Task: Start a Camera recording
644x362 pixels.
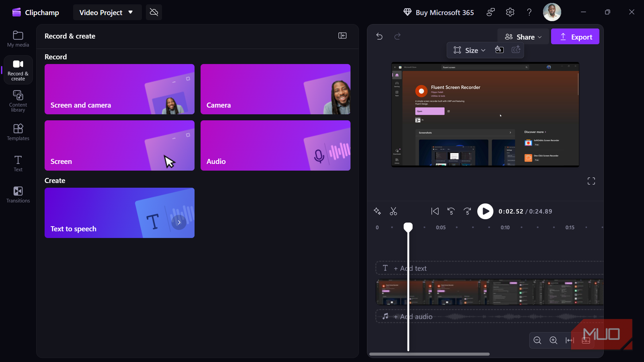Action: click(x=275, y=89)
